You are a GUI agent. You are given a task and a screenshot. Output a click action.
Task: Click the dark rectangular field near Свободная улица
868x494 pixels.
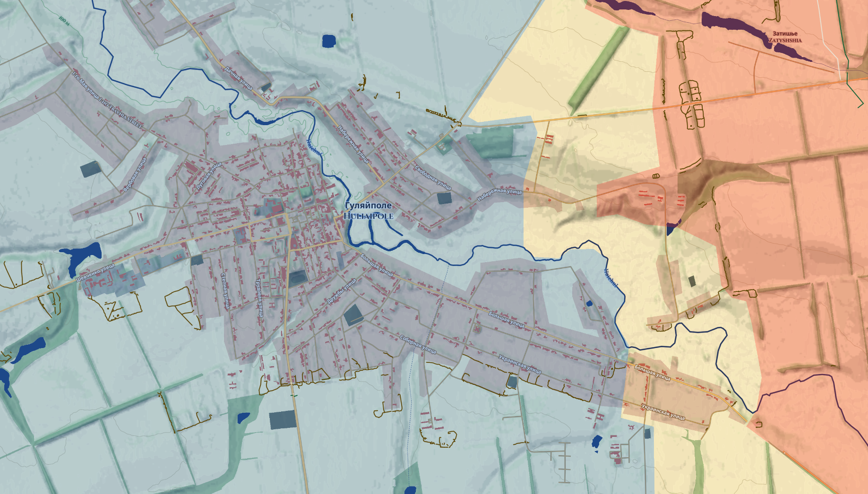click(x=444, y=198)
